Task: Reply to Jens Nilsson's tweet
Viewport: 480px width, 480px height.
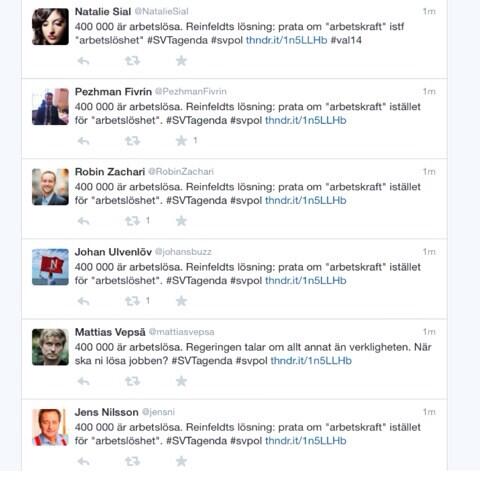Action: 83,462
